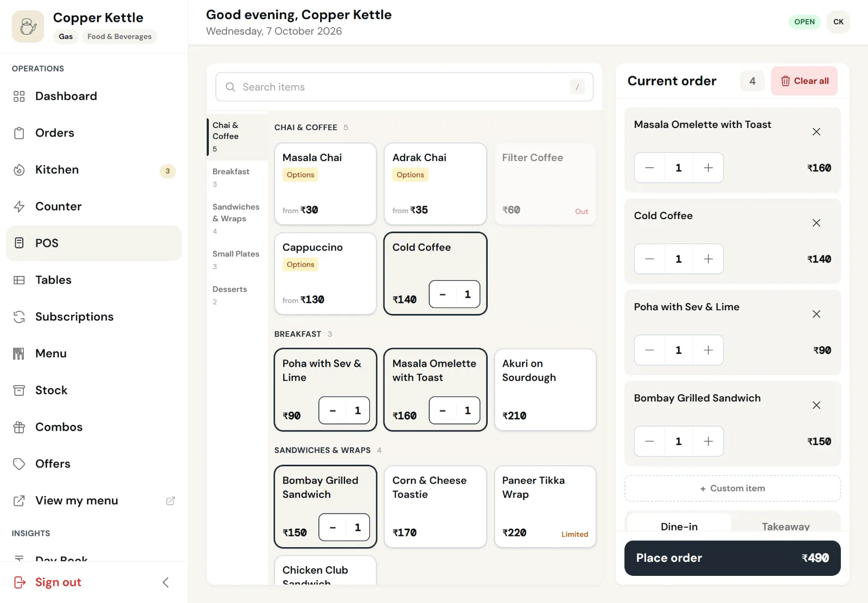Open the Stock section
868x603 pixels.
93,390
